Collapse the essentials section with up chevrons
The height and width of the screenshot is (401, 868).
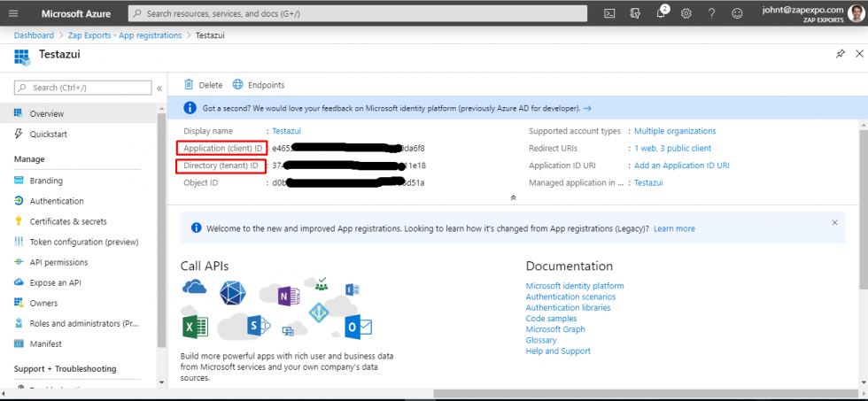[513, 197]
